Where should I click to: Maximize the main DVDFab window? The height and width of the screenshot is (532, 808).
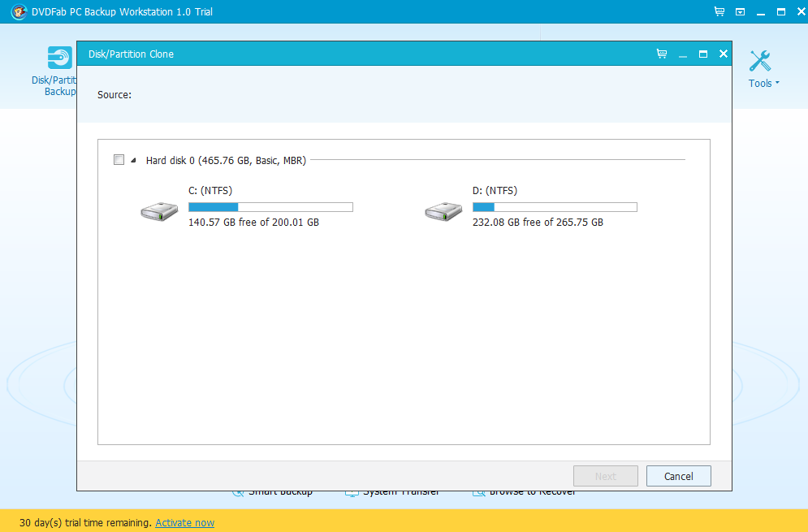tap(781, 11)
